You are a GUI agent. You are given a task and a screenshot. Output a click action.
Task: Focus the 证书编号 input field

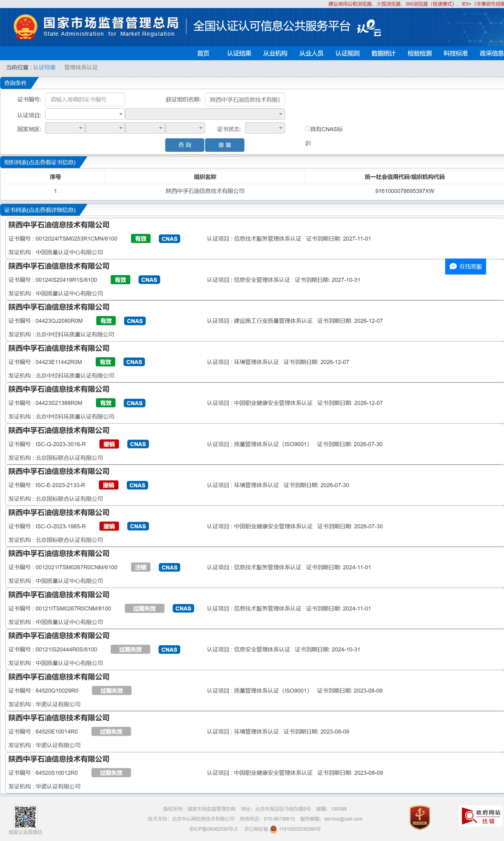pyautogui.click(x=85, y=100)
